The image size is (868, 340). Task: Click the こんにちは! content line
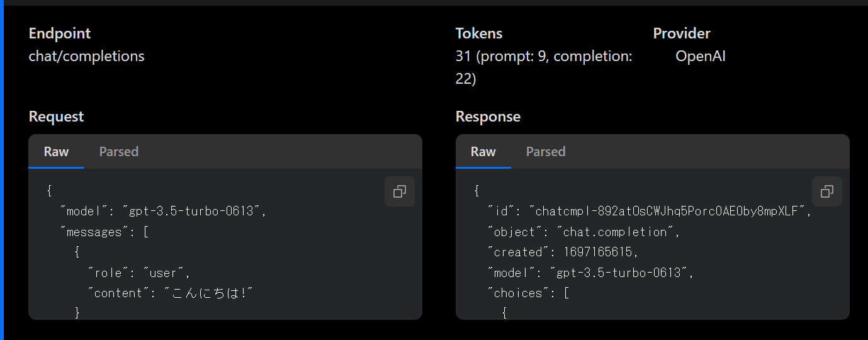[x=171, y=293]
